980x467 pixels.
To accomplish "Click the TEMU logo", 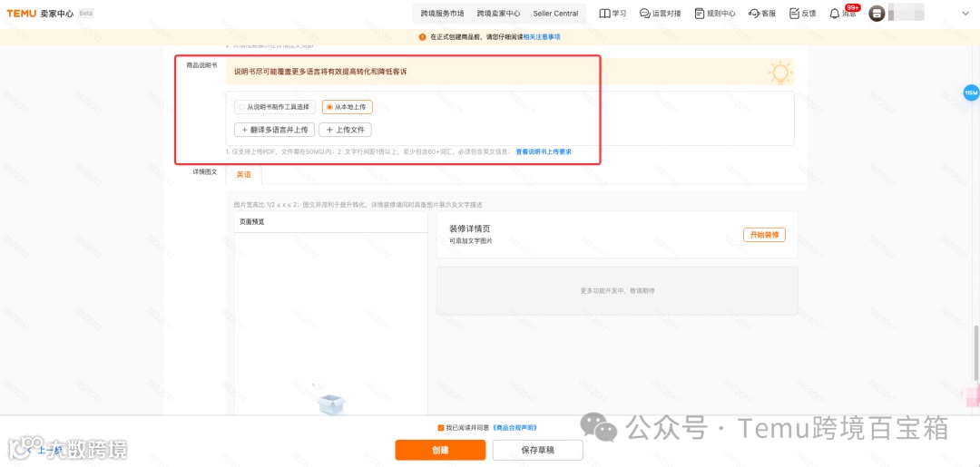I will click(21, 13).
